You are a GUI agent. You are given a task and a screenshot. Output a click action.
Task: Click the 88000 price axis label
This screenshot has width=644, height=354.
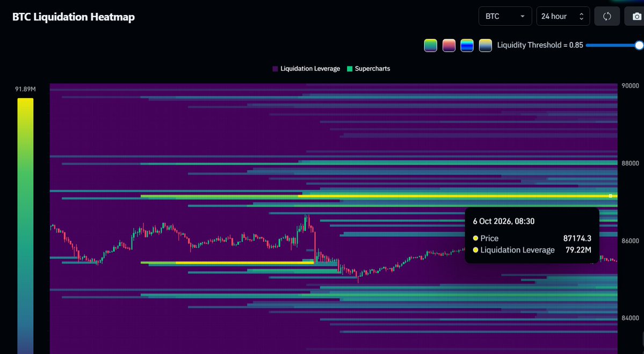631,163
